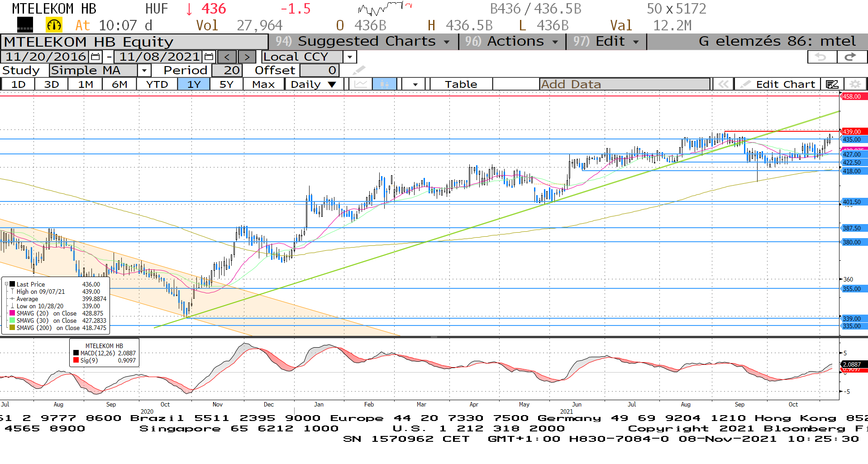Shift date range forward with right arrow
This screenshot has width=868, height=464.
click(x=247, y=57)
